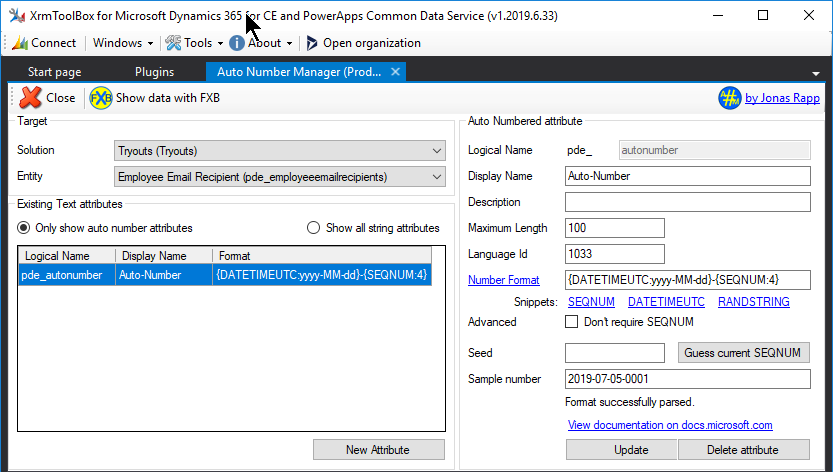Click the Logical Name column header

pyautogui.click(x=67, y=256)
